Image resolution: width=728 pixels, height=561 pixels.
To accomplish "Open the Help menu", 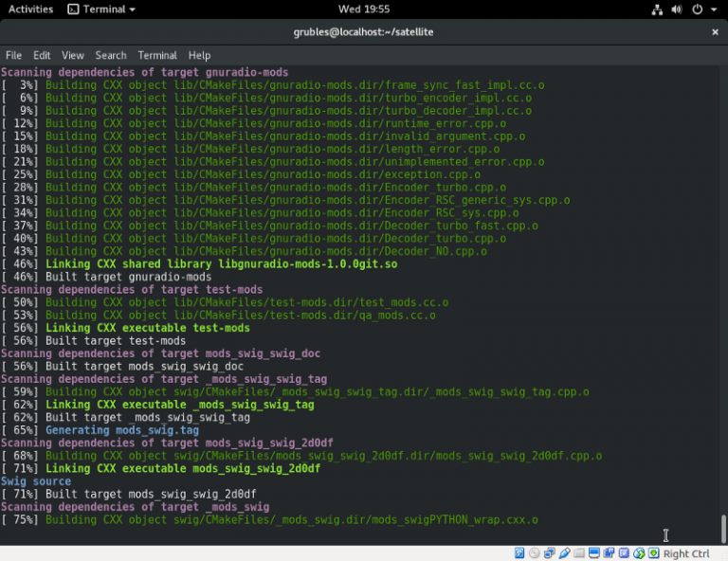I will [199, 56].
